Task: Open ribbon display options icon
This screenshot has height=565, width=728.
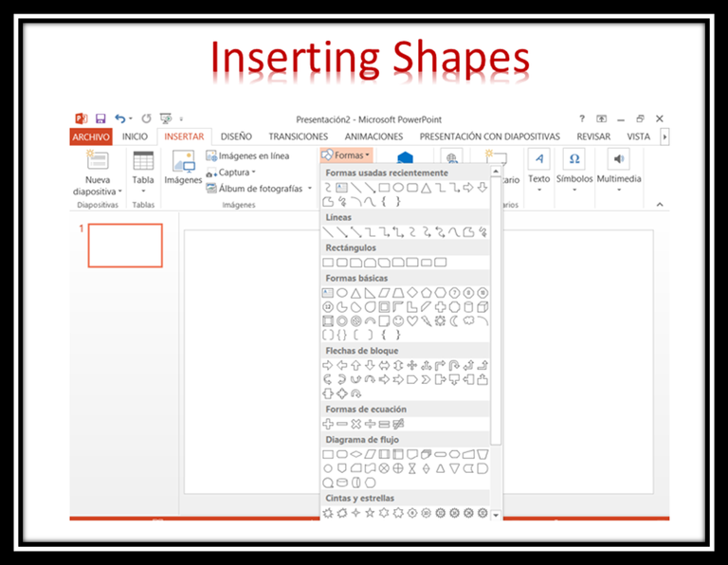Action: point(601,118)
